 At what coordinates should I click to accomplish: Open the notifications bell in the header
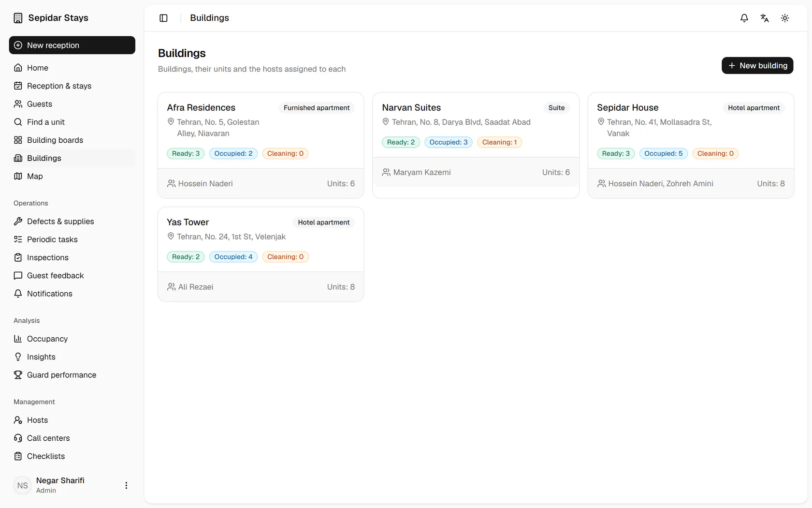(744, 18)
